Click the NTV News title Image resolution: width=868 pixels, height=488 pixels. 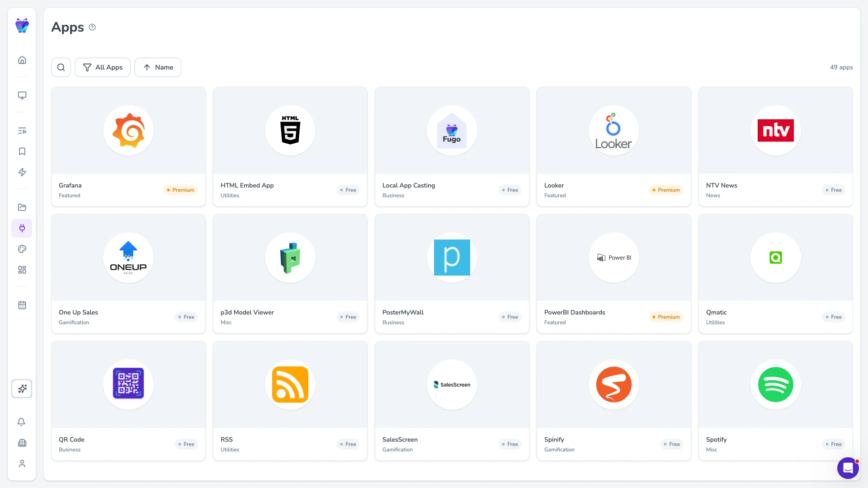722,185
